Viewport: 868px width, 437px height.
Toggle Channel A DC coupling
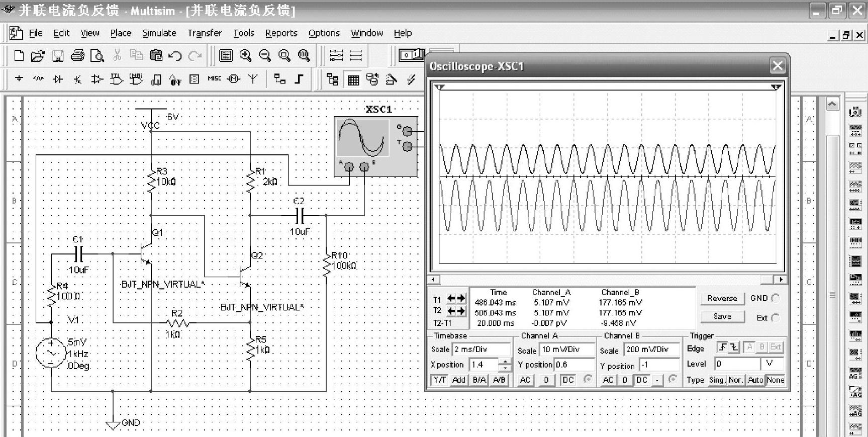point(568,380)
